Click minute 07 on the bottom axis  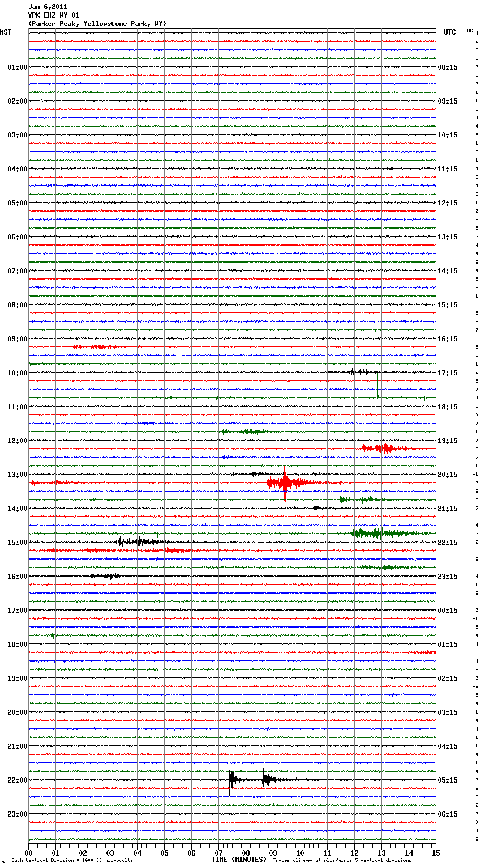[218, 853]
